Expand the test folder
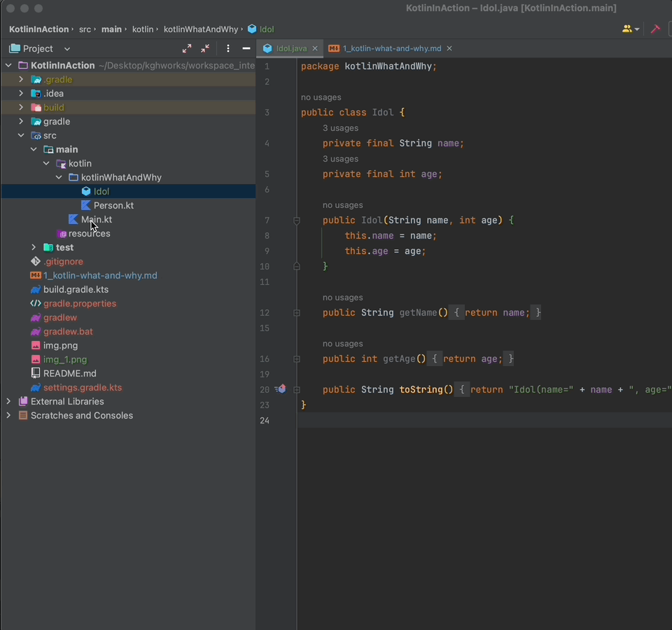Screen dimensions: 672x630 point(34,247)
